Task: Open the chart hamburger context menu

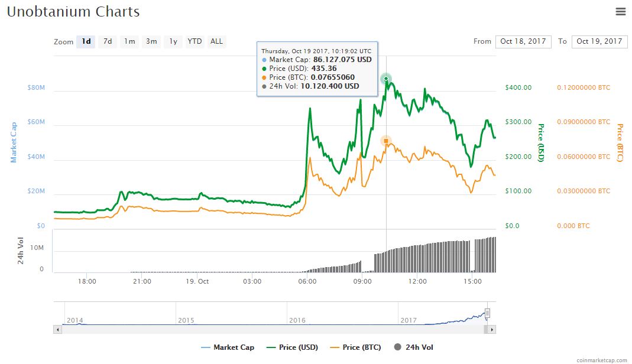Action: coord(620,12)
